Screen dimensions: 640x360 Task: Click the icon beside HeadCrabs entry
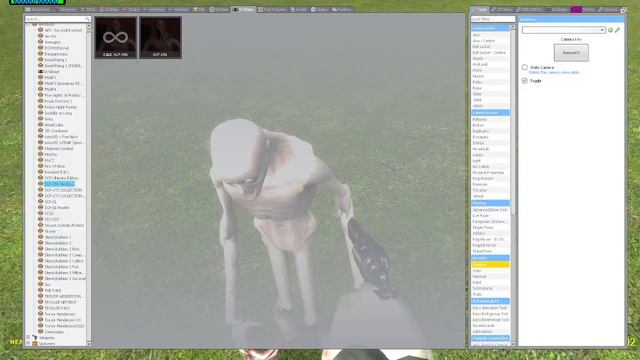click(x=40, y=124)
